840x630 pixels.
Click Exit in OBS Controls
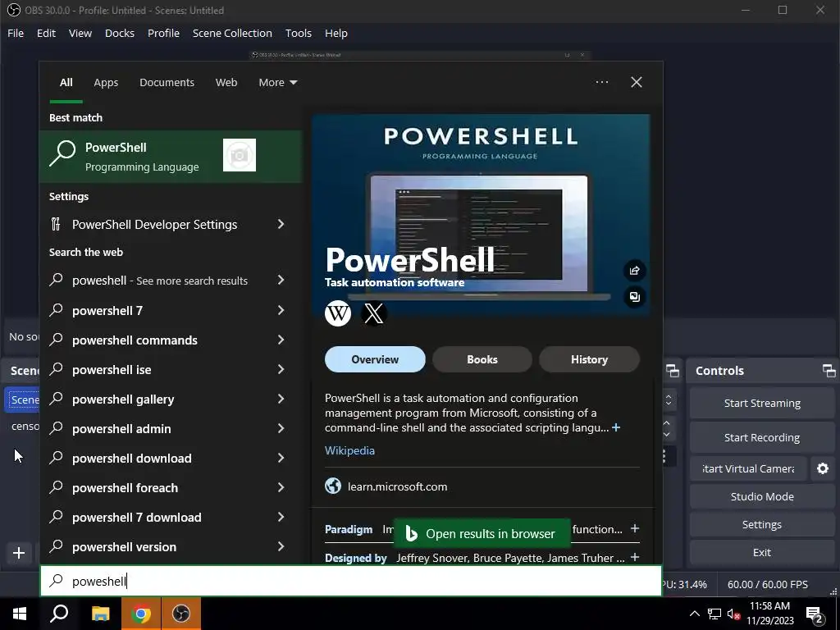(x=762, y=552)
